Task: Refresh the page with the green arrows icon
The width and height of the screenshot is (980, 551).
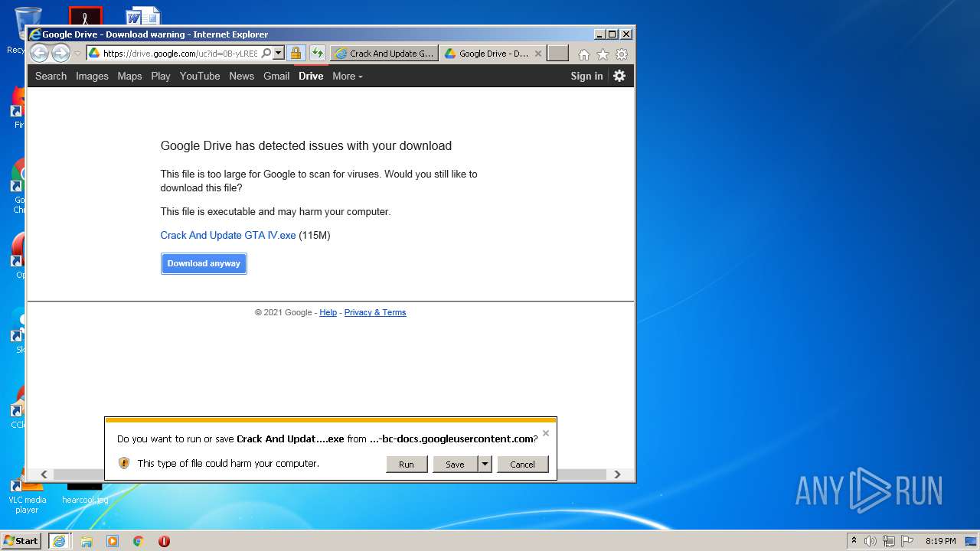Action: [x=318, y=54]
